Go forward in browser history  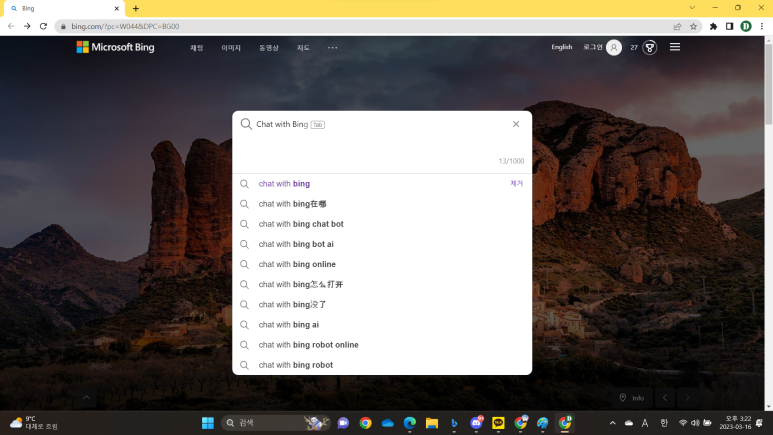pyautogui.click(x=27, y=26)
